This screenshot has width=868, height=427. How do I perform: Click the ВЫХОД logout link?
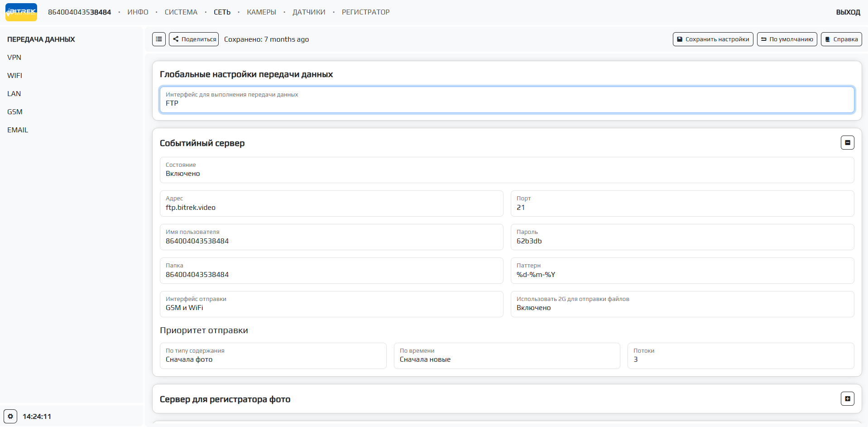[848, 12]
